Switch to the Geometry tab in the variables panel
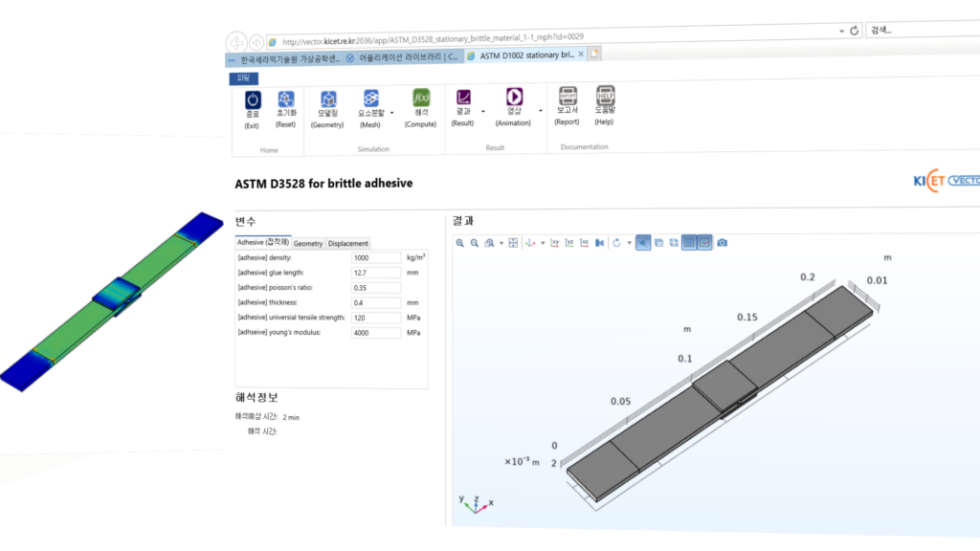This screenshot has height=551, width=980. pyautogui.click(x=308, y=243)
